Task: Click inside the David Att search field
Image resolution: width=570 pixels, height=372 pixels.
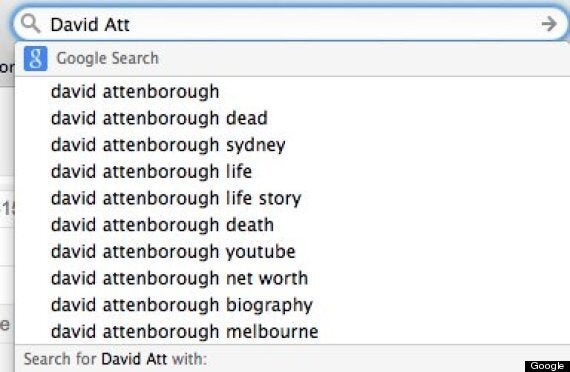Action: point(291,24)
